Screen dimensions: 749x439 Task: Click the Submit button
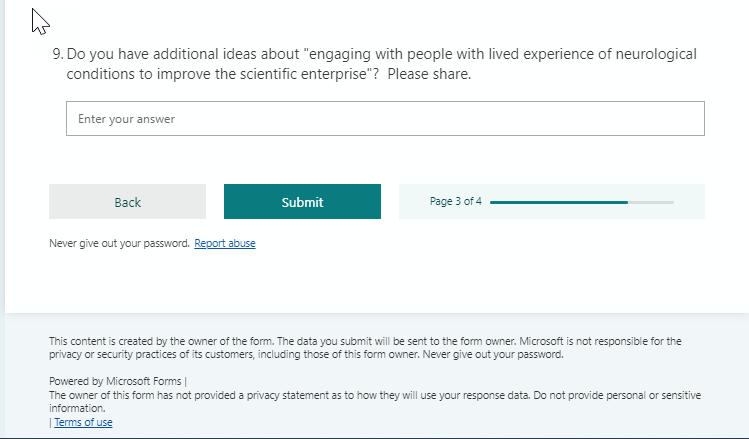pyautogui.click(x=302, y=202)
